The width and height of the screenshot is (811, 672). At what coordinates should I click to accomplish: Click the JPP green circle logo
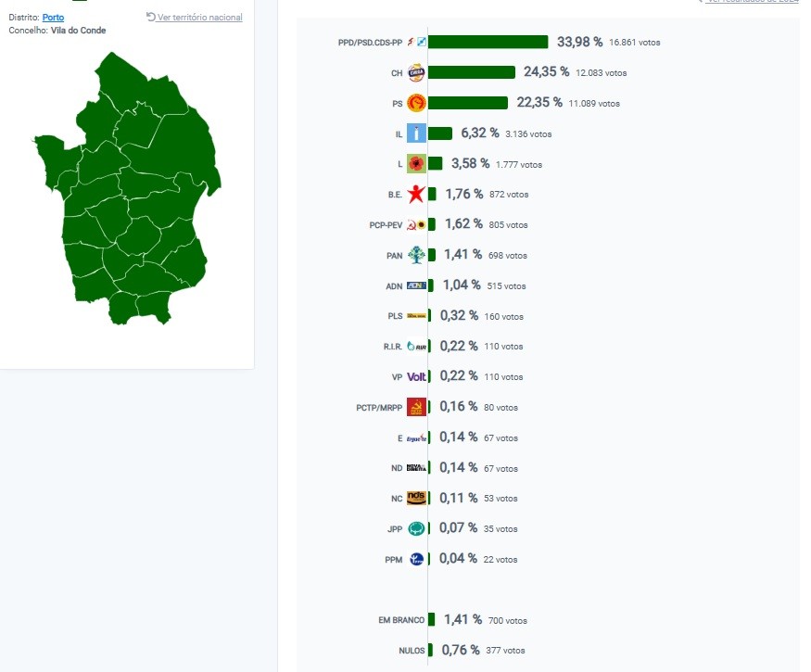click(416, 528)
